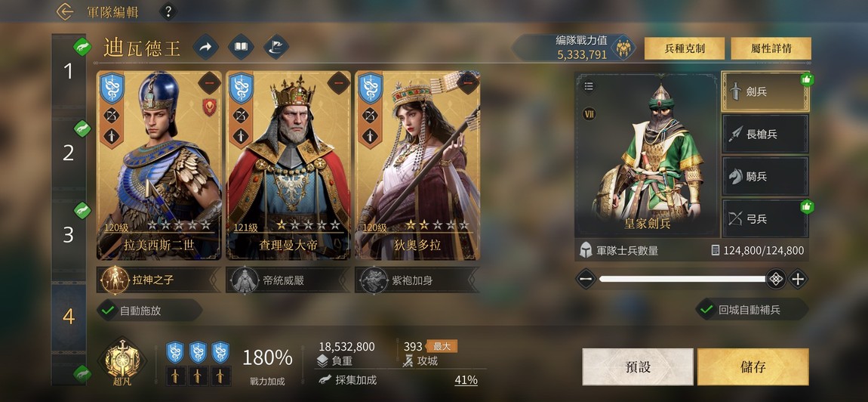Expand the 帝統威嚴 skill bar
868x402 pixels.
coord(288,280)
